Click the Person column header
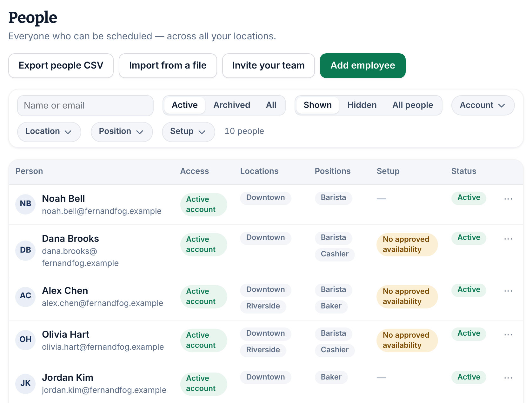This screenshot has width=532, height=403. click(29, 171)
